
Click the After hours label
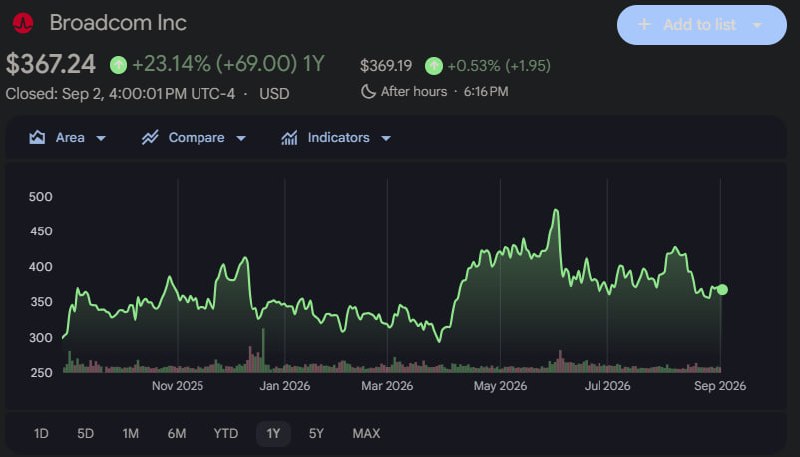[414, 92]
